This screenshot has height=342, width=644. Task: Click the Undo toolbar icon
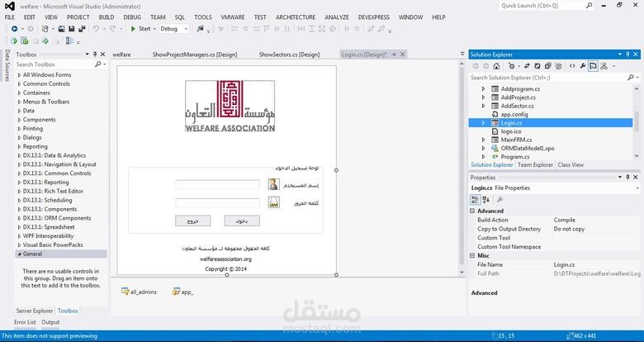[96, 29]
